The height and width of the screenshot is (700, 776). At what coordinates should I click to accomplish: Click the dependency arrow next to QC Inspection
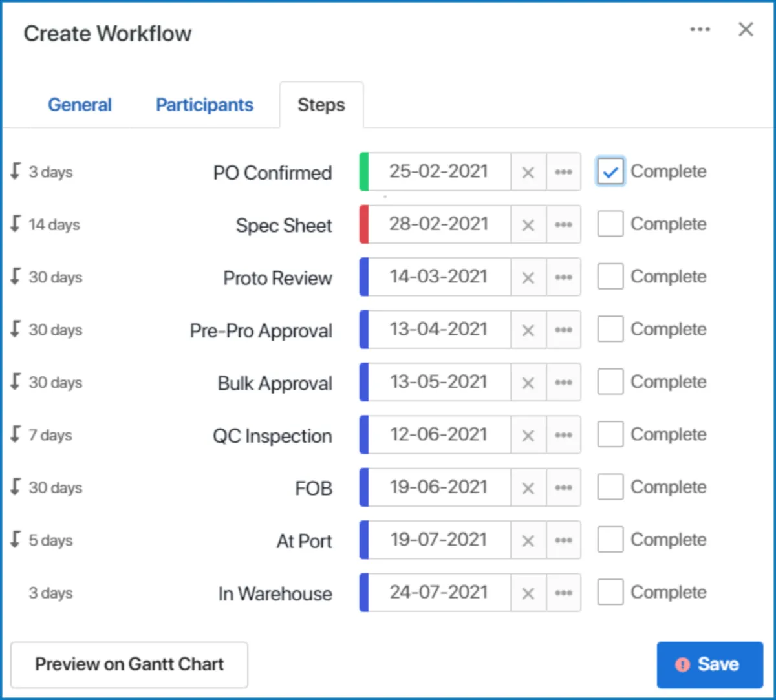point(16,434)
